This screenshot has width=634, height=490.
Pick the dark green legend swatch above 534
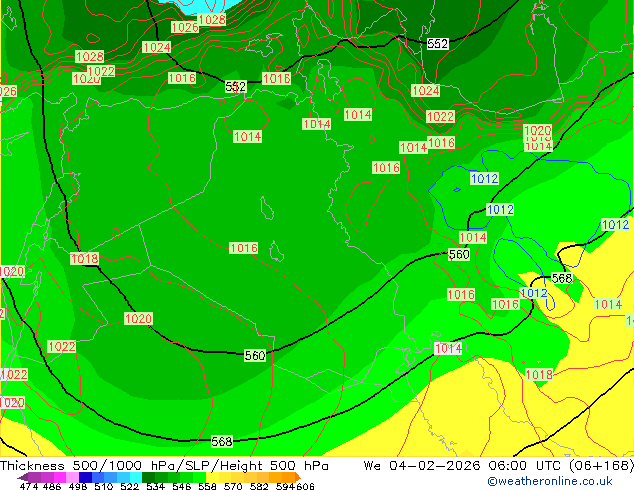148,477
